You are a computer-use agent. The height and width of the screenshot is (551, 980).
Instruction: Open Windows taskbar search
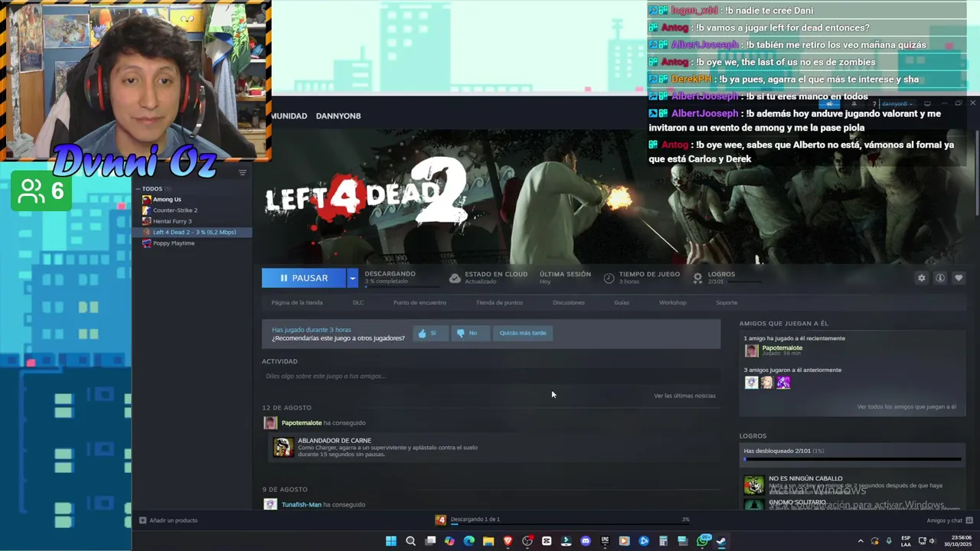tap(410, 541)
